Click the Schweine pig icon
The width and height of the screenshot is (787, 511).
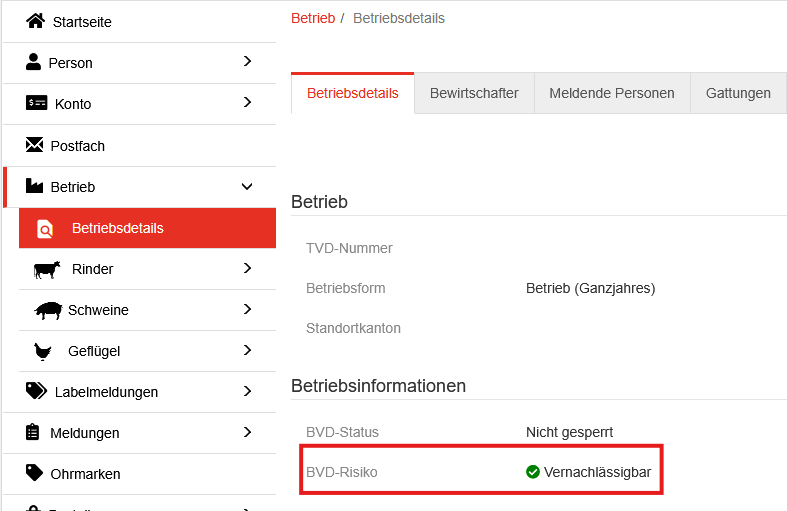tap(48, 310)
